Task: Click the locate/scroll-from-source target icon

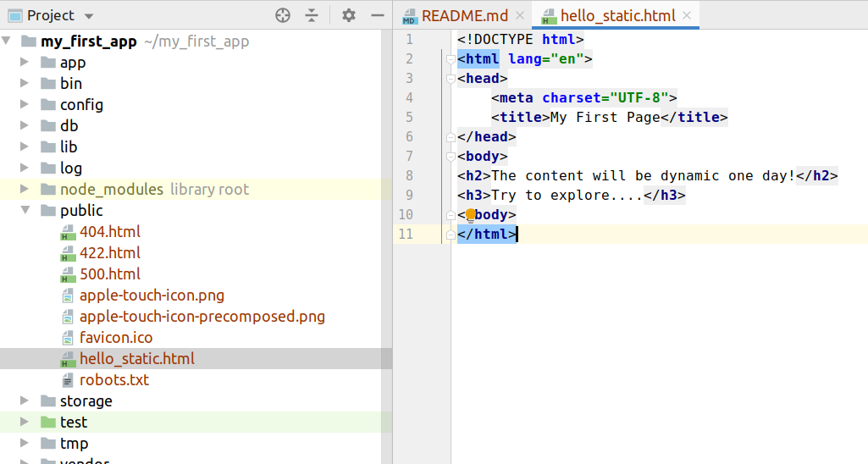Action: 283,15
